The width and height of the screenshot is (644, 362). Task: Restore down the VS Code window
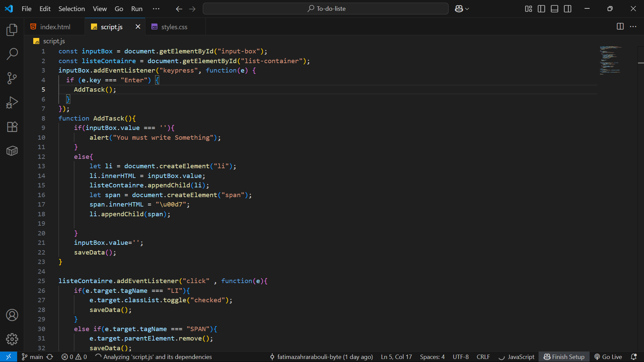coord(610,9)
